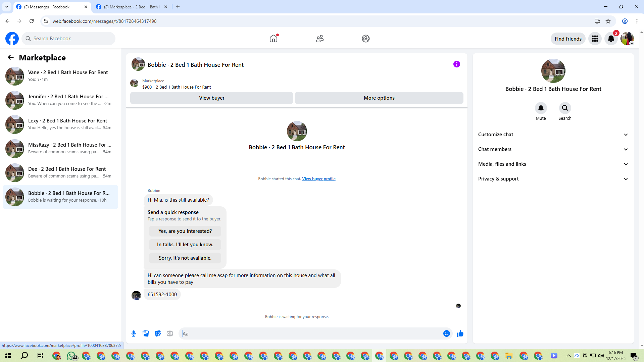644x362 pixels.
Task: Open $900 listing thumbnail under Marketplace
Action: pos(134,83)
